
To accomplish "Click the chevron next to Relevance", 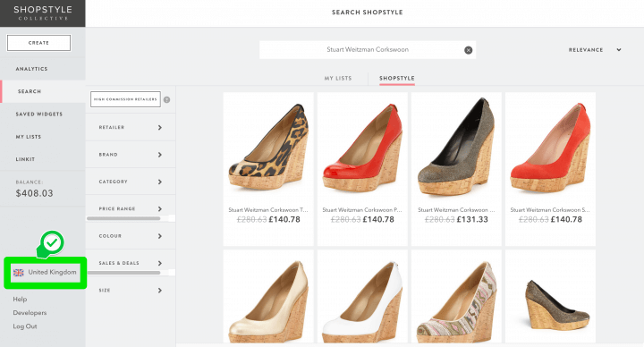I will click(x=619, y=50).
